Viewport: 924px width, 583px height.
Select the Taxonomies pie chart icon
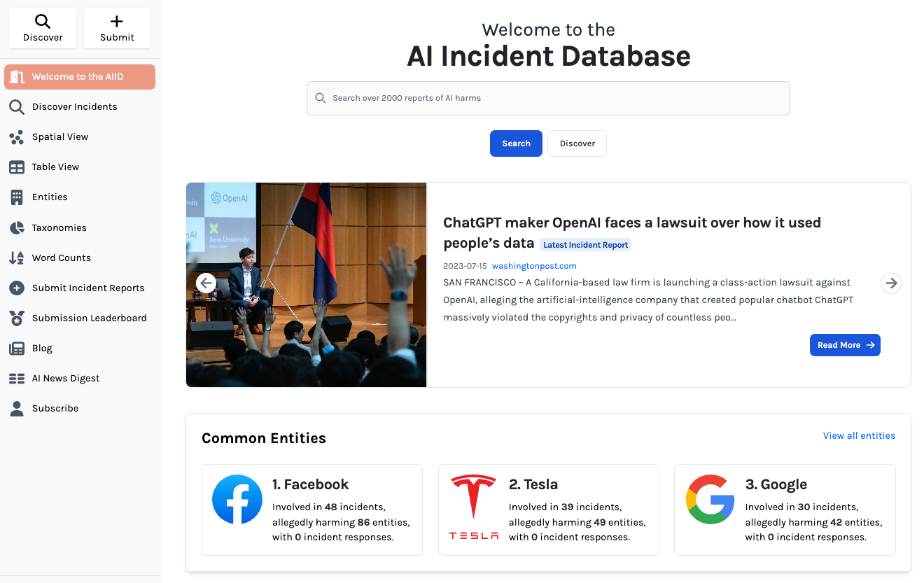[17, 227]
